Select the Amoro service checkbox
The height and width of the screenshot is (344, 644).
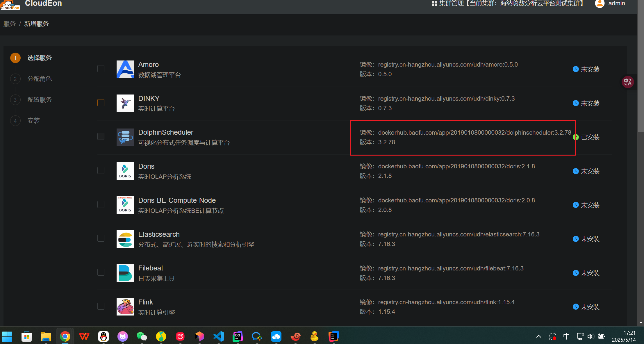click(x=101, y=69)
